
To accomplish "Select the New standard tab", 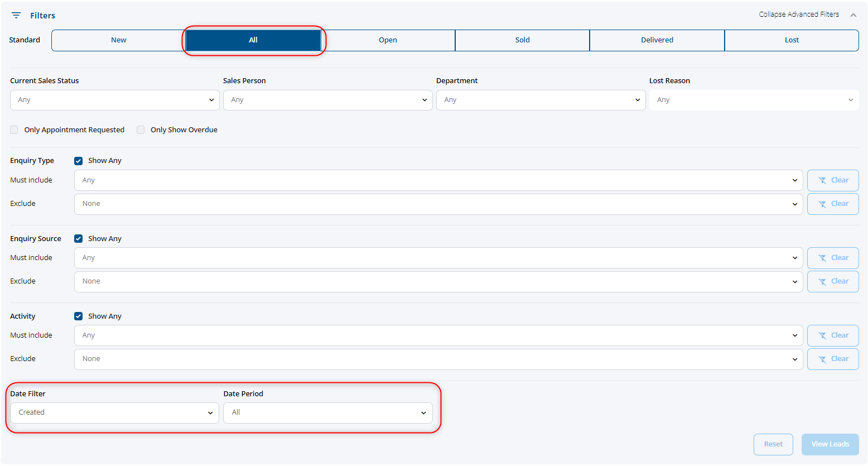I will 119,40.
